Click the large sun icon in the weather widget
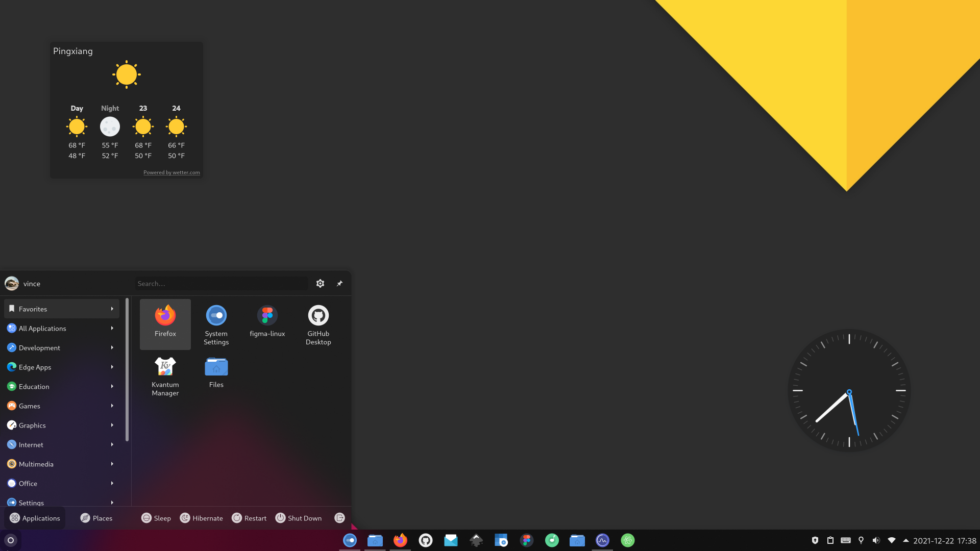Screen dimensions: 980x551 pyautogui.click(x=126, y=74)
